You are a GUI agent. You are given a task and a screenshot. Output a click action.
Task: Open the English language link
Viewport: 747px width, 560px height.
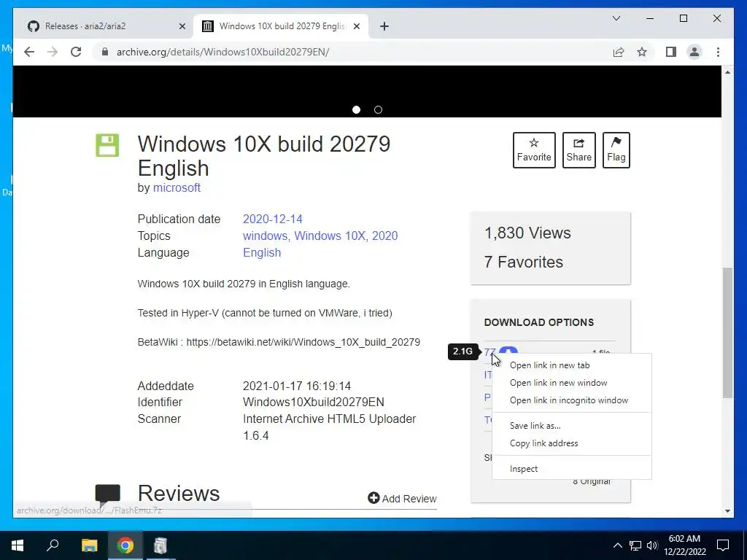point(262,252)
